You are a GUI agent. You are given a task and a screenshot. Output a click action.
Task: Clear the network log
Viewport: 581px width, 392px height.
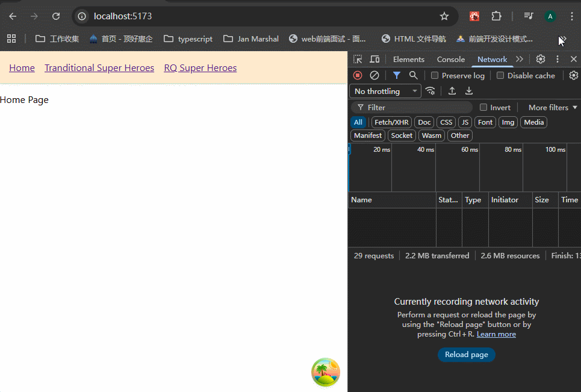[x=374, y=75]
